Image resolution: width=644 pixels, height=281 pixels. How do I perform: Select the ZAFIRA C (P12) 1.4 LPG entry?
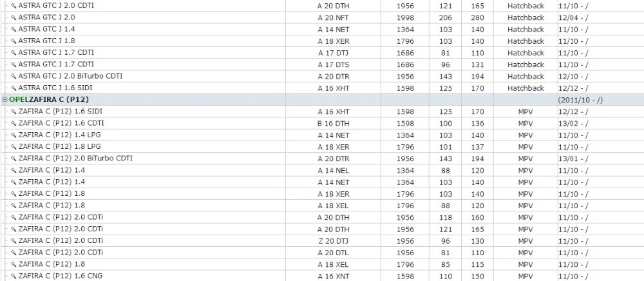point(59,135)
